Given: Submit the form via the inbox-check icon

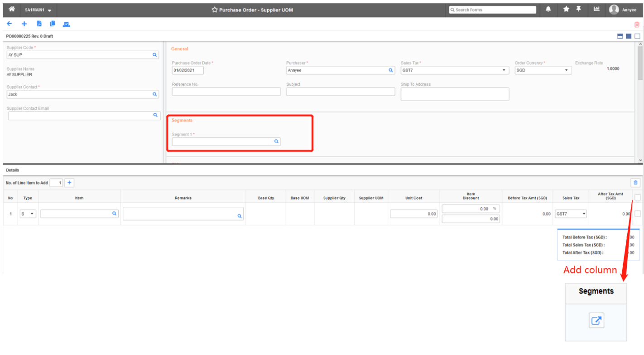Looking at the screenshot, I should point(66,24).
